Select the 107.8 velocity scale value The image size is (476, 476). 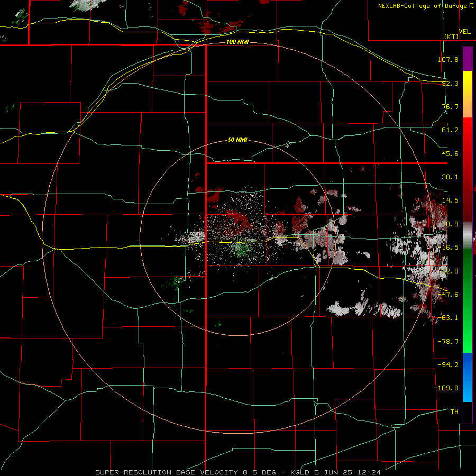click(448, 59)
